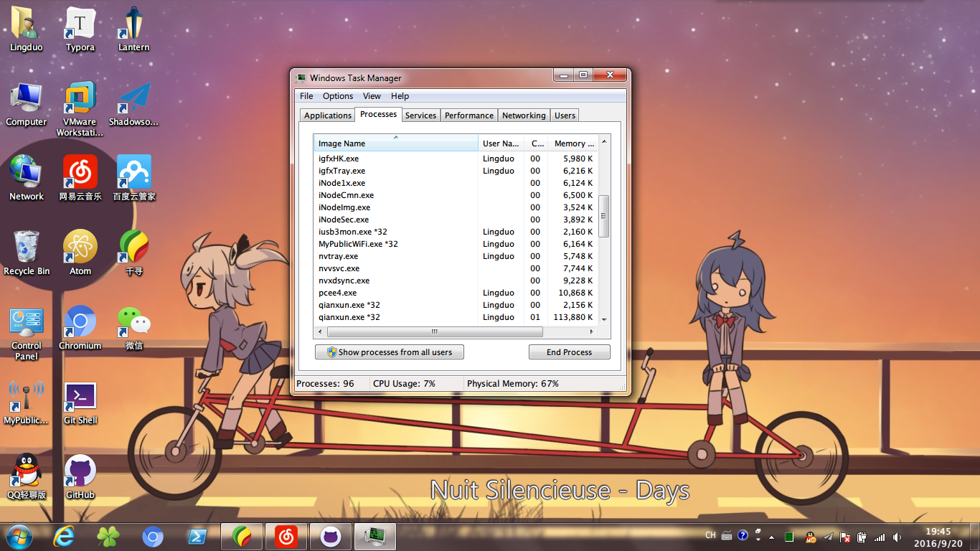The image size is (980, 551).
Task: Select the pcee4.exe process row
Action: pyautogui.click(x=456, y=293)
